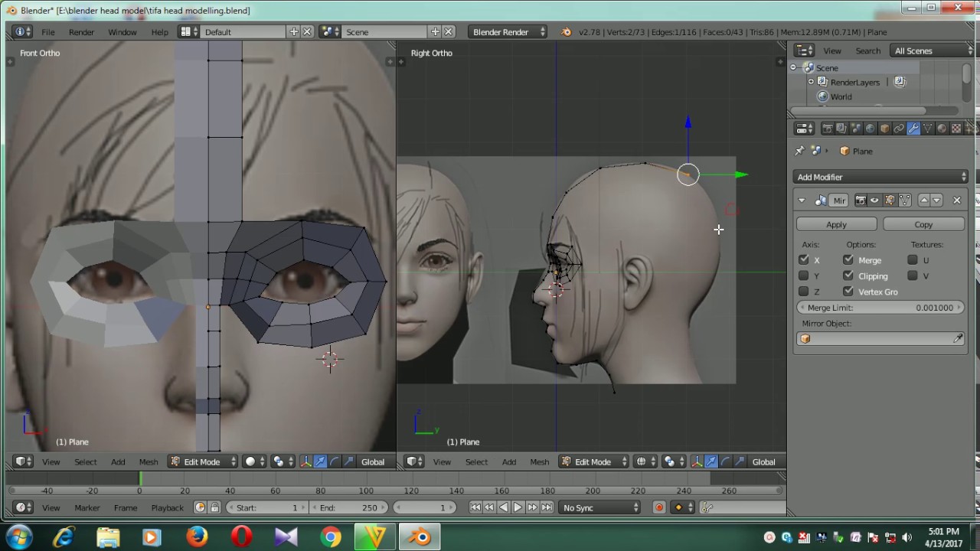Move Mirror modifier up in stack

924,201
